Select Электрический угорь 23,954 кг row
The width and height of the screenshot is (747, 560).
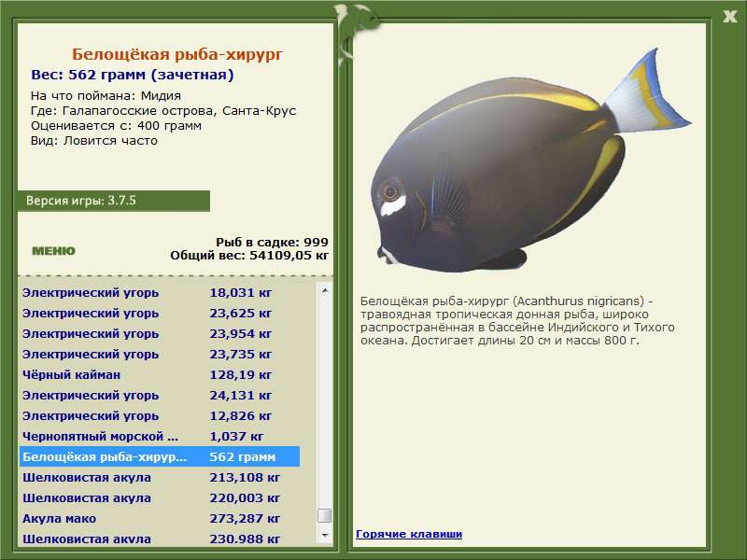[160, 334]
